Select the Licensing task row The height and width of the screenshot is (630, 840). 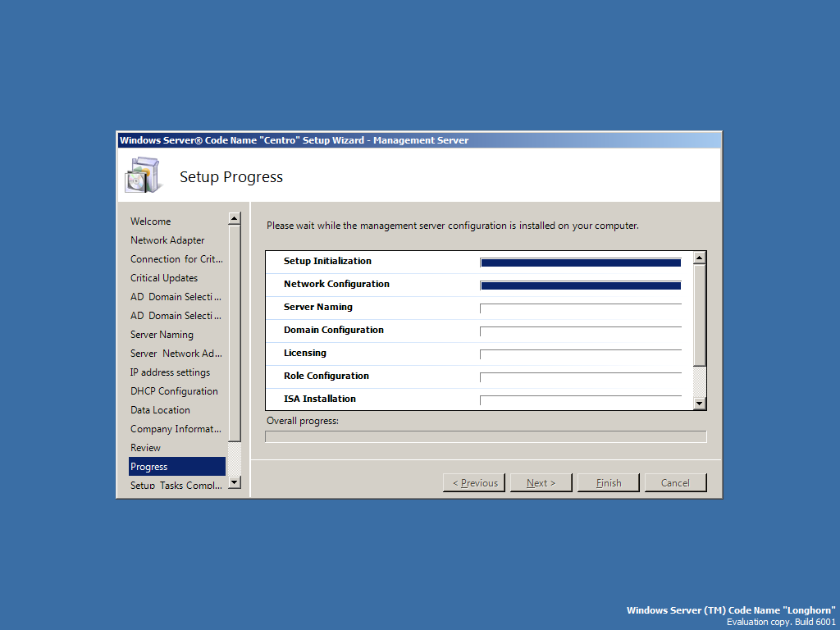479,354
